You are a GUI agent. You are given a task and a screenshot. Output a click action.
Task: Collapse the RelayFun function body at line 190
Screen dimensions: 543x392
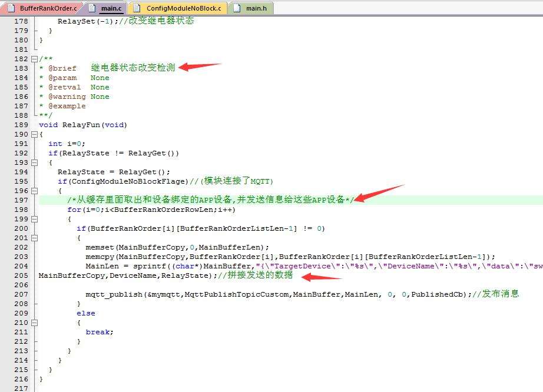coord(34,134)
